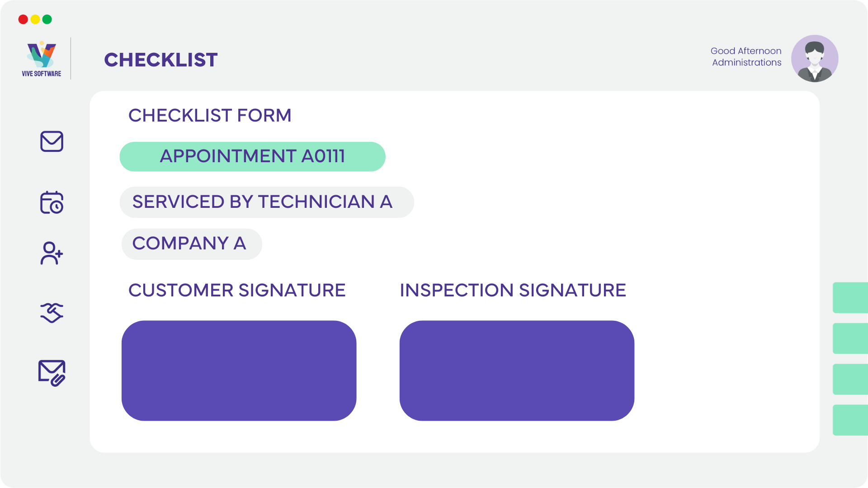The height and width of the screenshot is (488, 868).
Task: Open the handshake deals sidebar icon
Action: click(52, 313)
